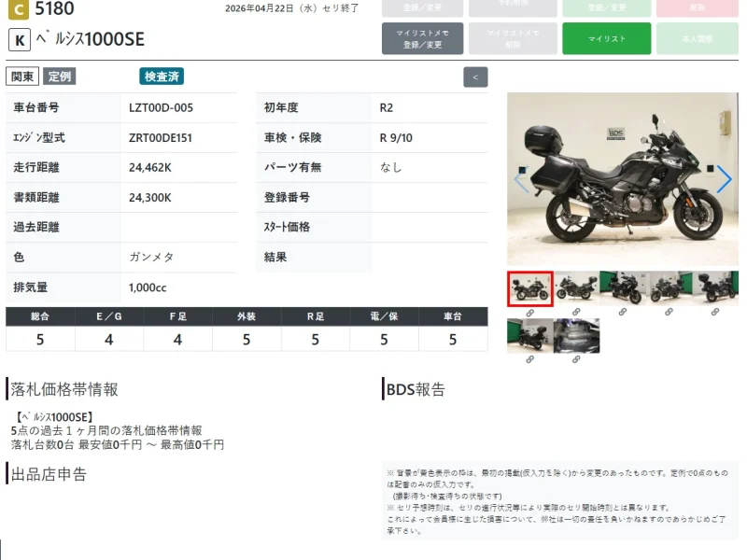Select the front-left angle fourth thumbnail
The height and width of the screenshot is (560, 747).
(669, 288)
